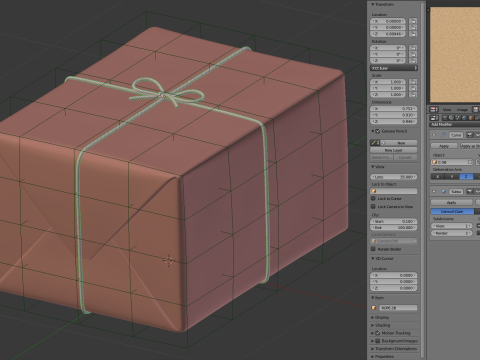Viewport: 480px width, 360px height.
Task: Toggle lock on Location Y
Action: tap(413, 28)
